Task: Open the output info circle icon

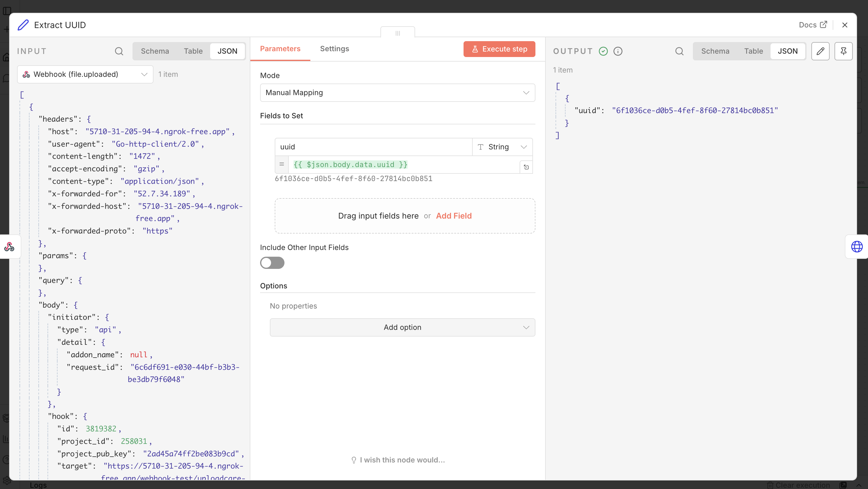Action: [x=618, y=51]
